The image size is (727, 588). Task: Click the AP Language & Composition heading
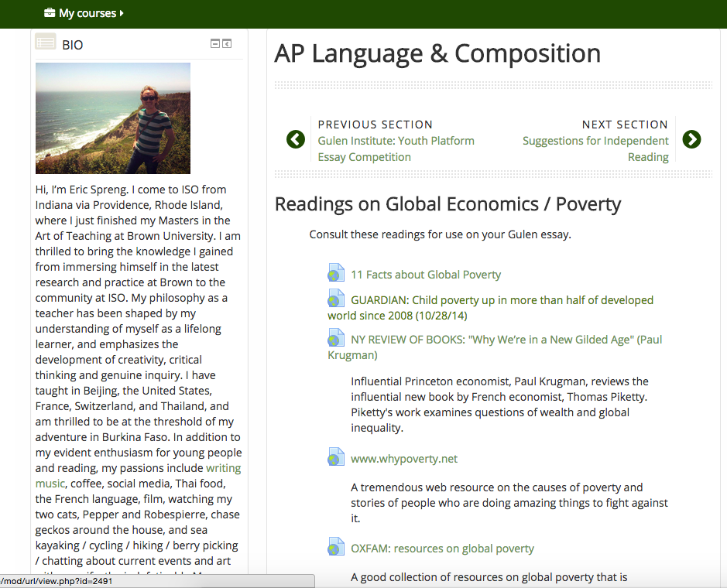point(437,53)
